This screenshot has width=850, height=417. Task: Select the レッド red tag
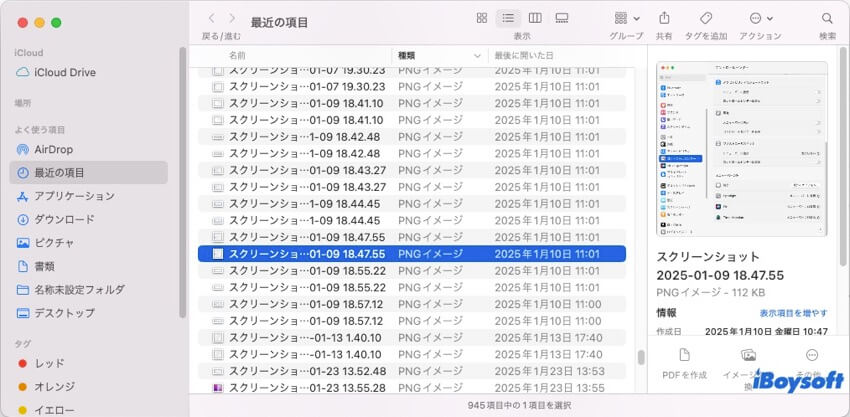(x=49, y=363)
